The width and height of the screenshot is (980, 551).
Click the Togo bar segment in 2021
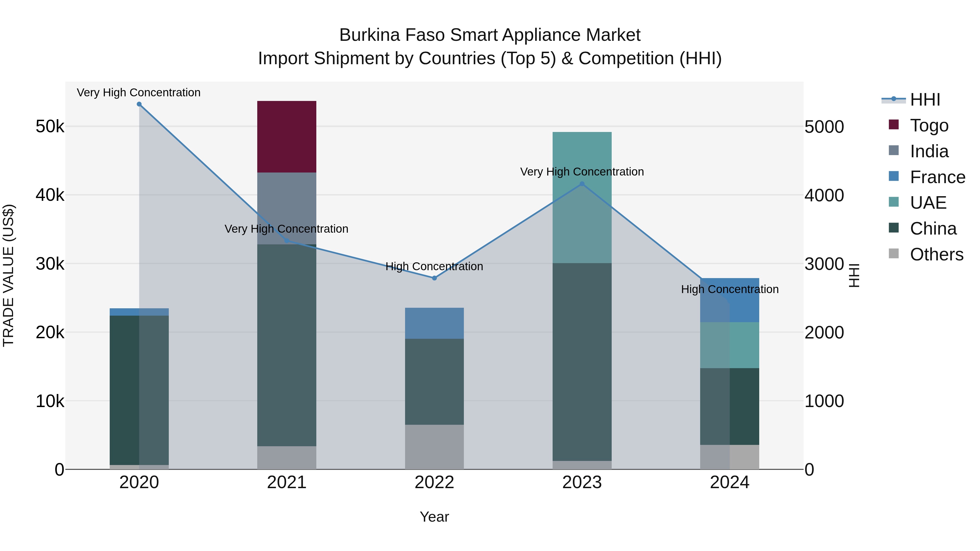(287, 137)
